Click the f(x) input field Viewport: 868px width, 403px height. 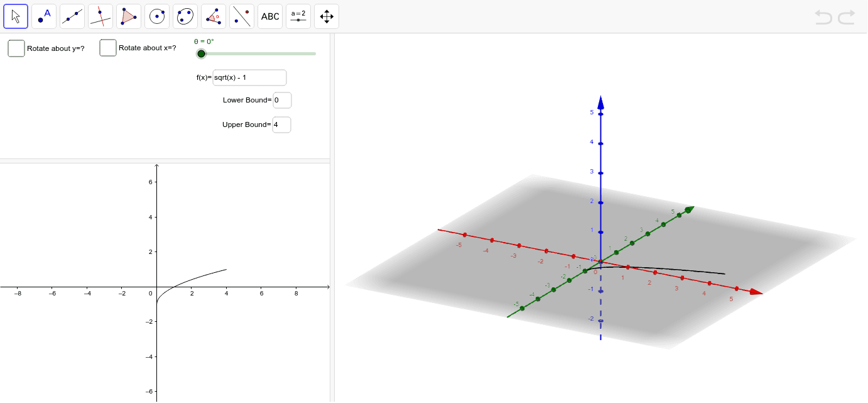[x=249, y=77]
